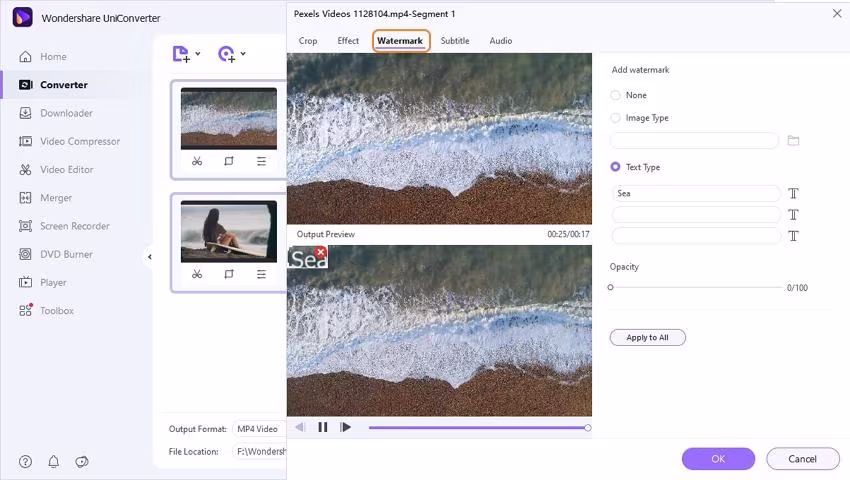Pause the video preview
Viewport: 850px width, 480px height.
[323, 427]
